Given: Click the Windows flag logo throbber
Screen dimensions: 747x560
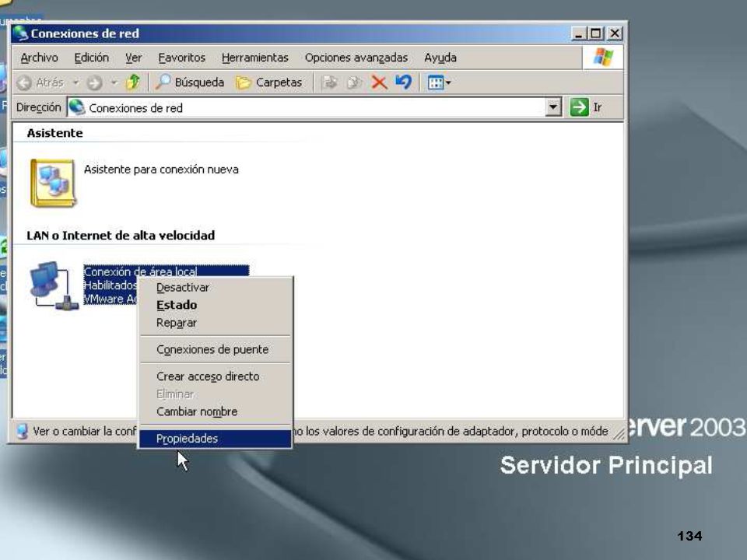Looking at the screenshot, I should [603, 58].
